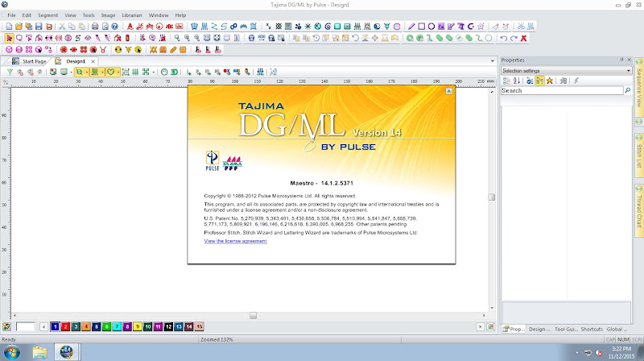Expand dropdown arrow next to magnifier view button
644x361 pixels.
pyautogui.click(x=87, y=72)
